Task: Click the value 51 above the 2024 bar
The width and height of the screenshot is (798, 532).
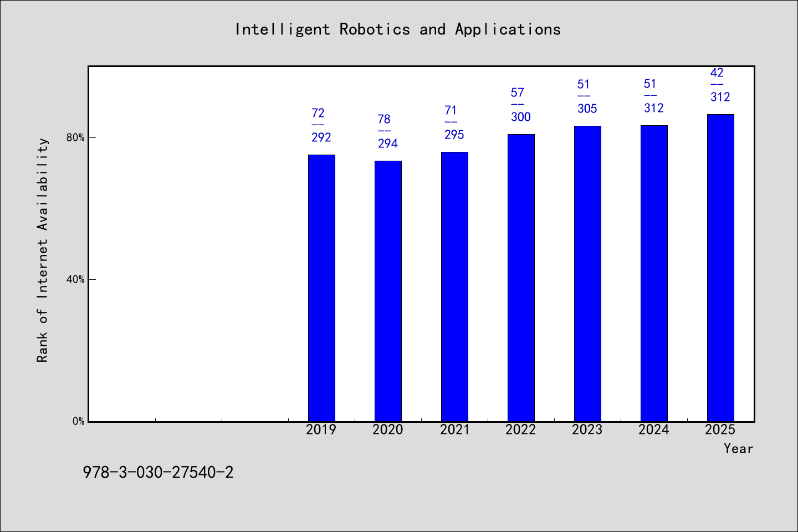Action: click(650, 84)
